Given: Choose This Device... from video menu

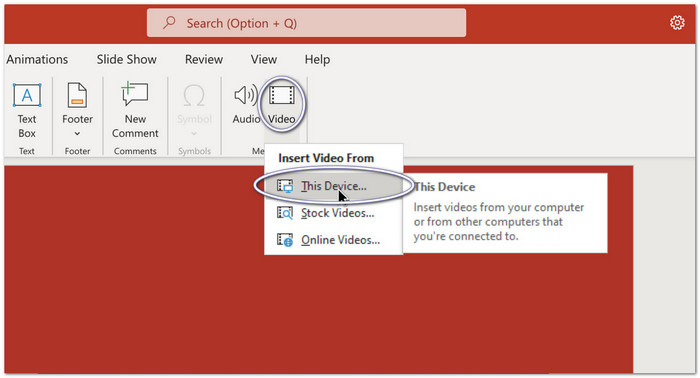Looking at the screenshot, I should (333, 186).
